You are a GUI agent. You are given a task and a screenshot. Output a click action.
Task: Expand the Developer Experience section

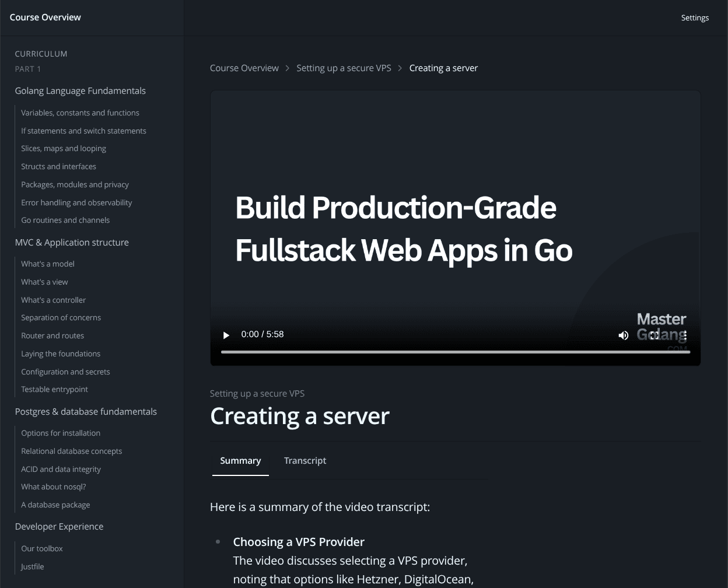click(x=59, y=526)
